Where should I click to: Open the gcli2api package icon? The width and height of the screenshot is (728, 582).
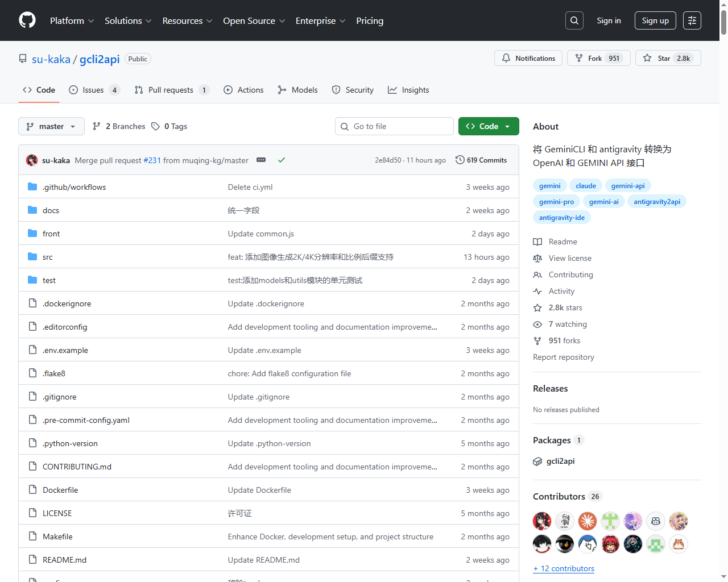click(x=537, y=461)
